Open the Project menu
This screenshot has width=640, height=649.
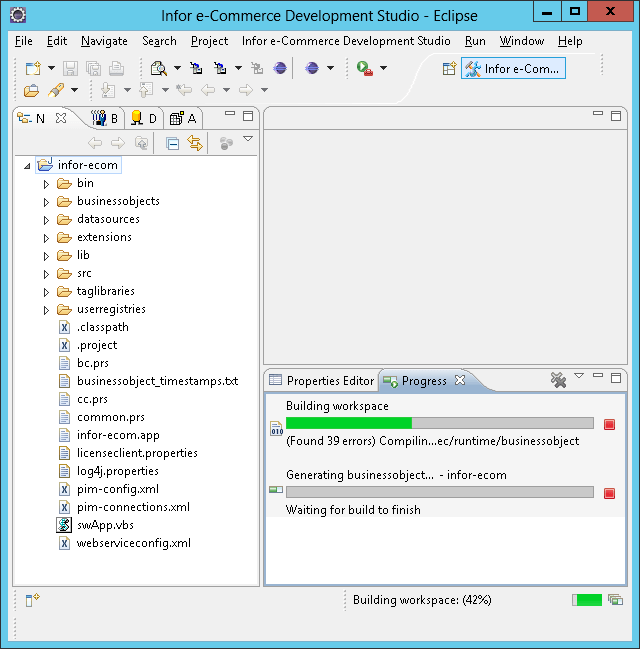pyautogui.click(x=209, y=41)
